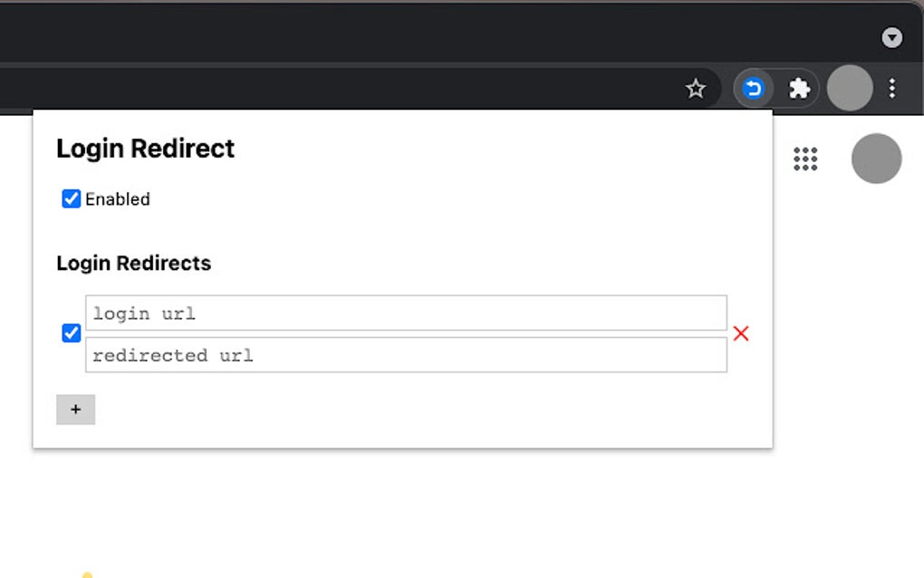Add a new redirect with the plus button
Screen dimensions: 924x578
75,409
